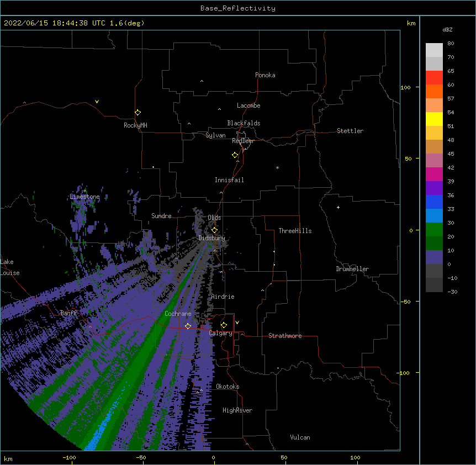Select the HighRiver town label
The height and width of the screenshot is (465, 476).
pos(237,410)
